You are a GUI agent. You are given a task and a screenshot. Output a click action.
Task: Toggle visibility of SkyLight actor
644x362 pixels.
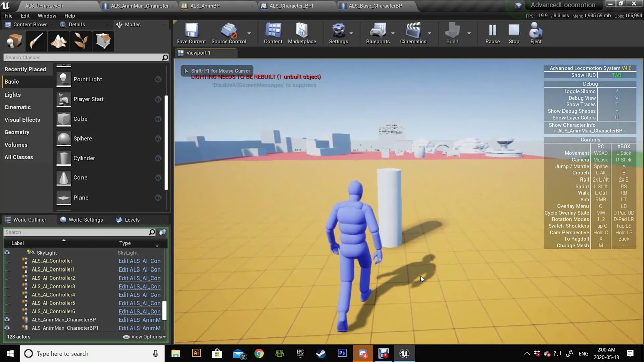pyautogui.click(x=7, y=253)
